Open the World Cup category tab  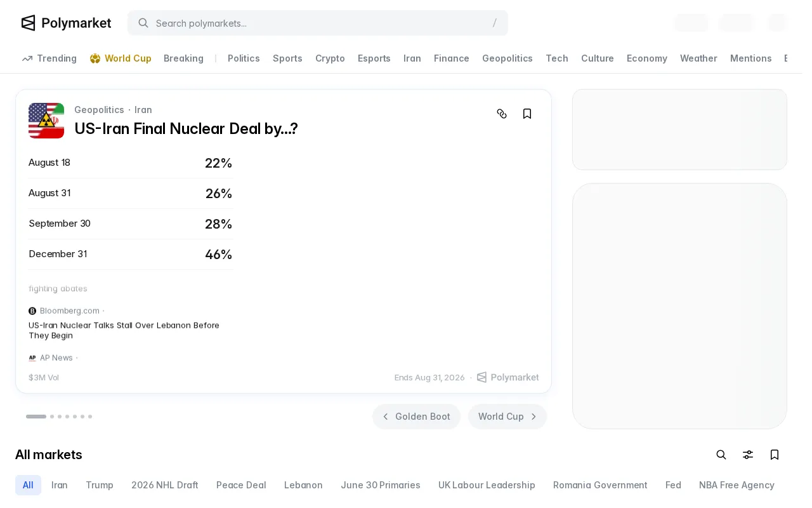click(121, 58)
